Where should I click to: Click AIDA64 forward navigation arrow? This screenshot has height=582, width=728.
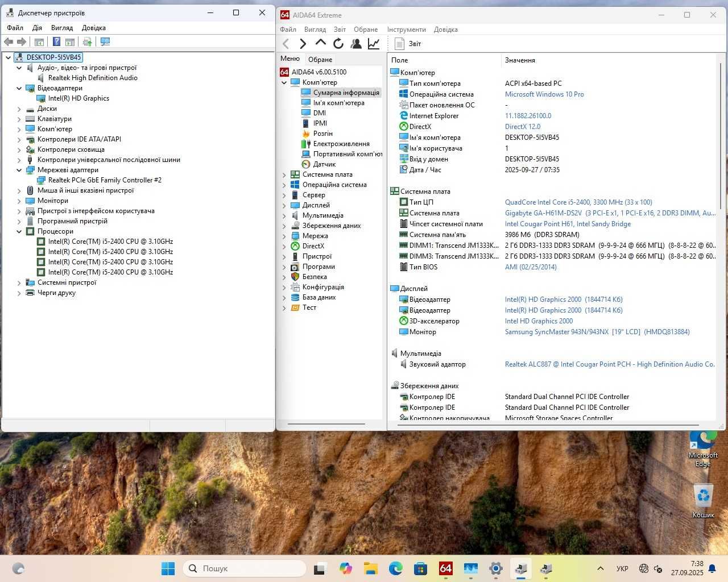pos(303,44)
